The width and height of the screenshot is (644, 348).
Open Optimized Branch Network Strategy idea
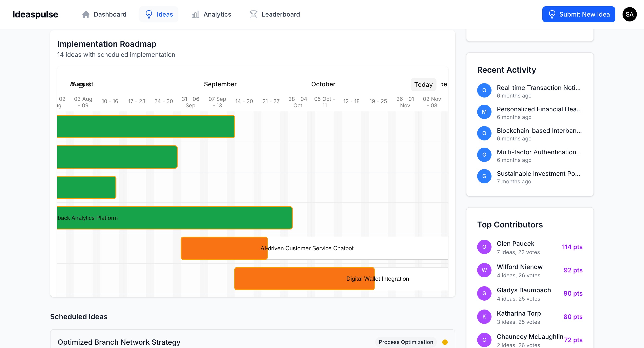(x=119, y=342)
